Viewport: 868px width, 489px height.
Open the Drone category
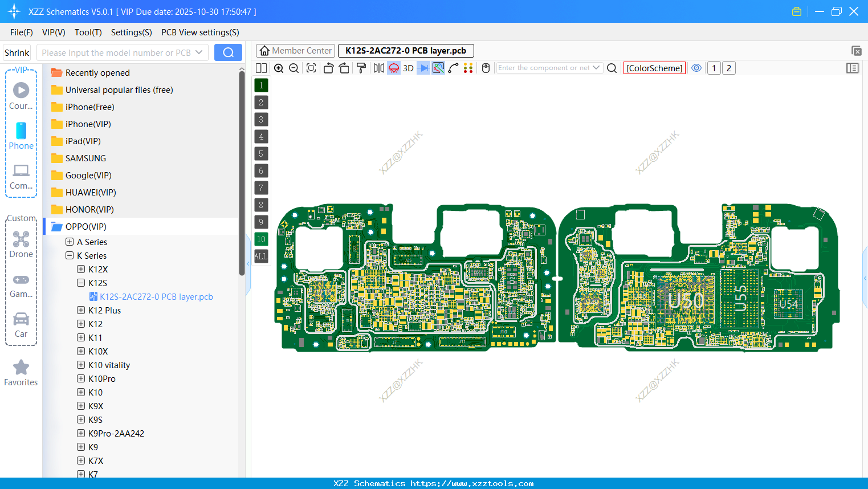click(21, 244)
